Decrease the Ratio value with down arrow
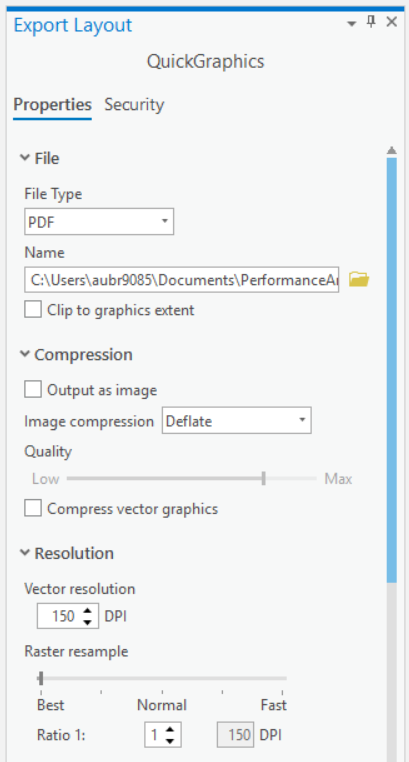 coord(170,741)
